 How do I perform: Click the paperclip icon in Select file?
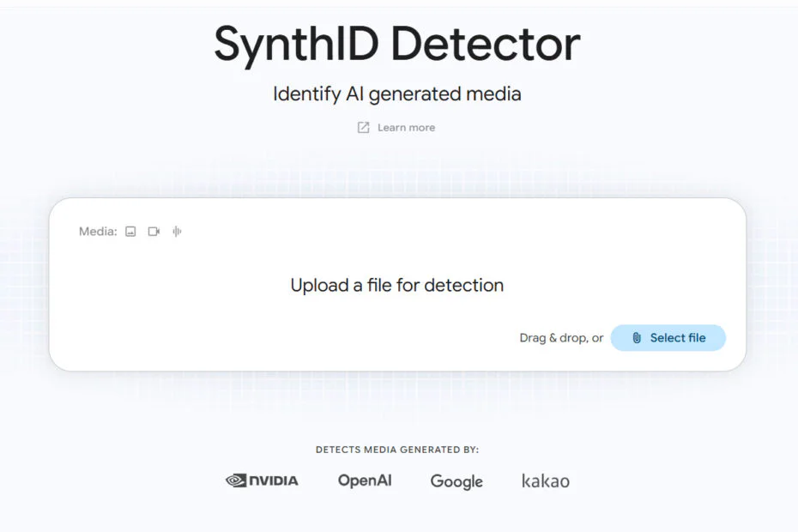pyautogui.click(x=637, y=338)
